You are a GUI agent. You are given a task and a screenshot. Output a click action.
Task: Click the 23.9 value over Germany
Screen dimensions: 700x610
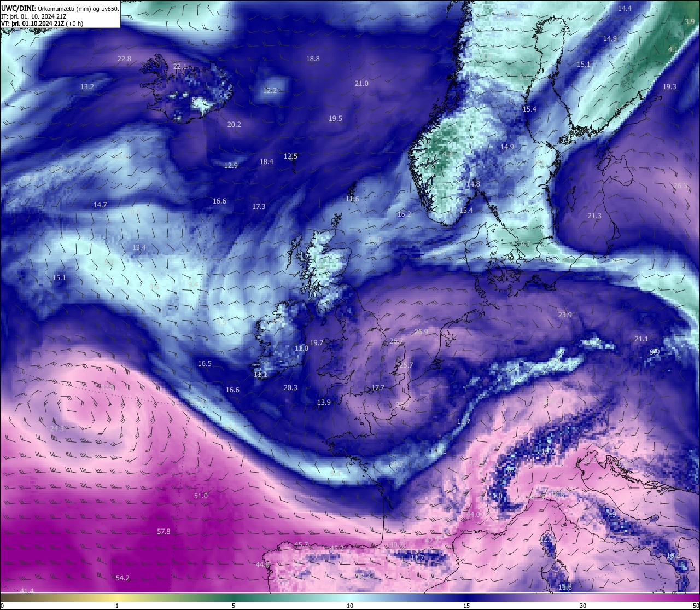(x=565, y=315)
